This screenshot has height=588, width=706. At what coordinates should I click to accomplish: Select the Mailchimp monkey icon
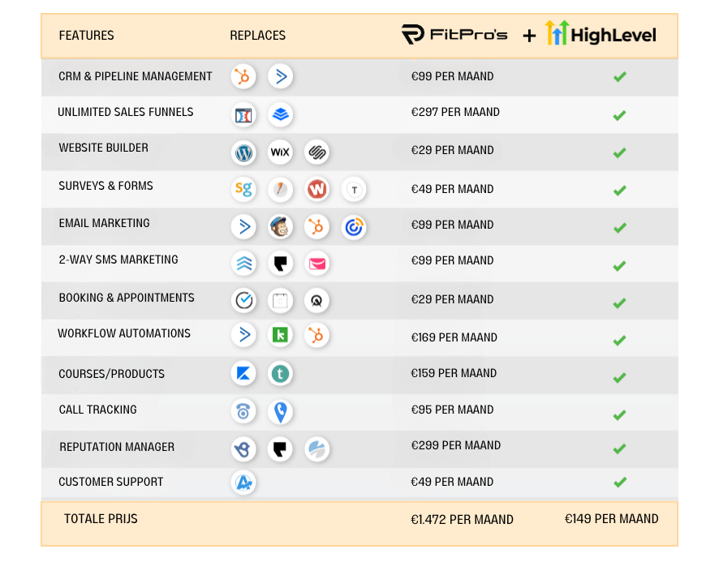(280, 226)
